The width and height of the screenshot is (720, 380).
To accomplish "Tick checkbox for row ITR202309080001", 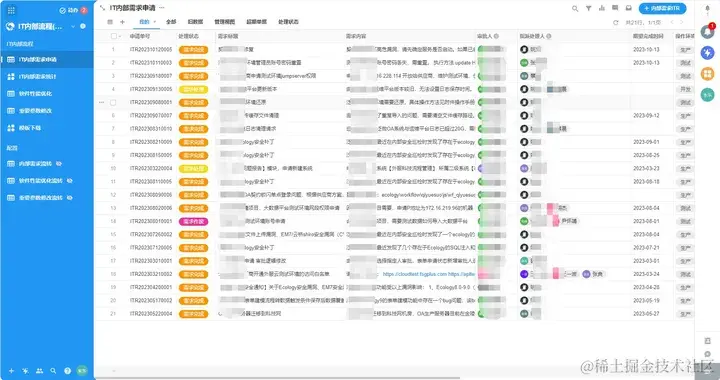I will [x=113, y=102].
